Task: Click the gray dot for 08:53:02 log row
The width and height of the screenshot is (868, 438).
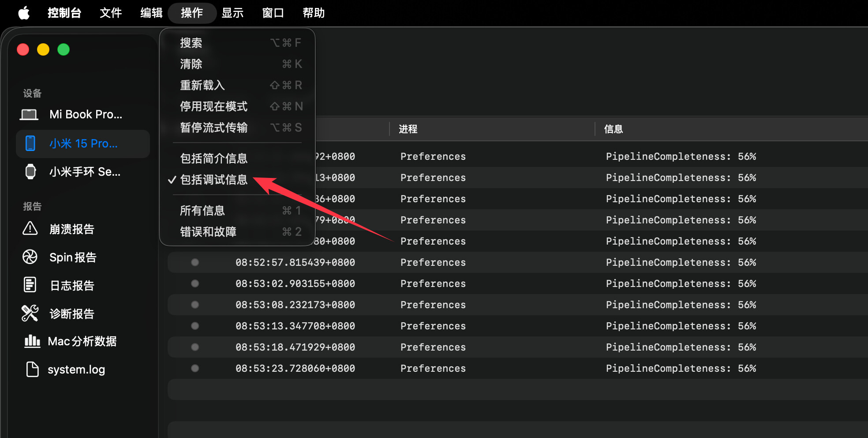Action: 195,283
